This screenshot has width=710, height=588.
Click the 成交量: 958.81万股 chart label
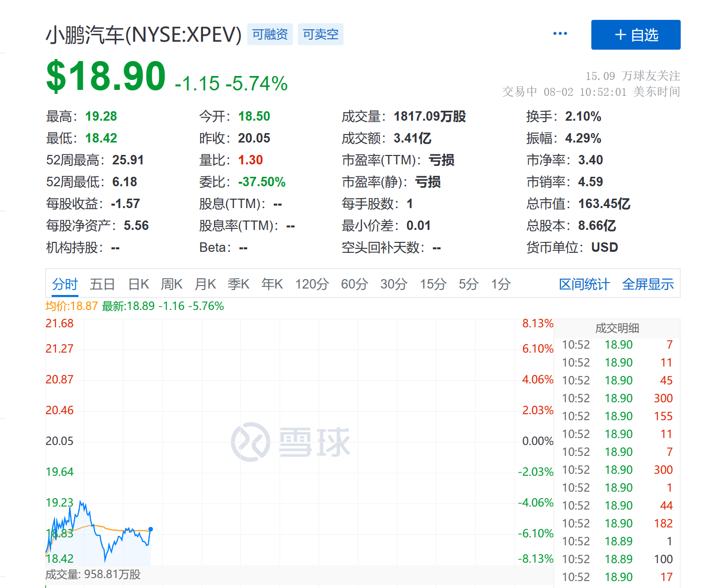click(93, 575)
